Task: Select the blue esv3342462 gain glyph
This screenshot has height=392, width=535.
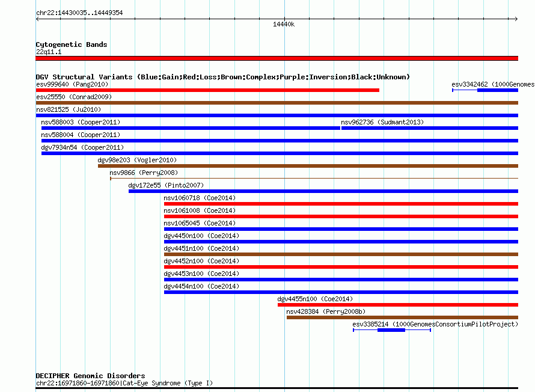Action: tap(485, 90)
